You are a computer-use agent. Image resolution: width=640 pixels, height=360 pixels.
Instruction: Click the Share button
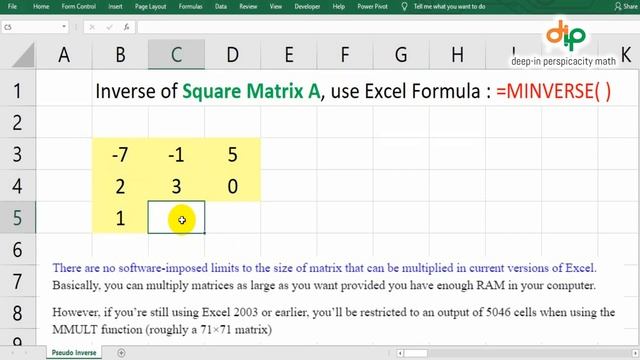click(x=626, y=7)
